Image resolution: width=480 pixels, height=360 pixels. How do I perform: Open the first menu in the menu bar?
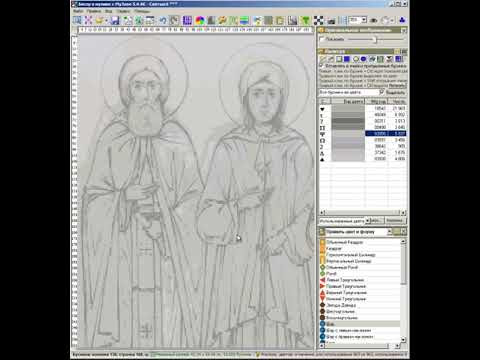(x=78, y=11)
